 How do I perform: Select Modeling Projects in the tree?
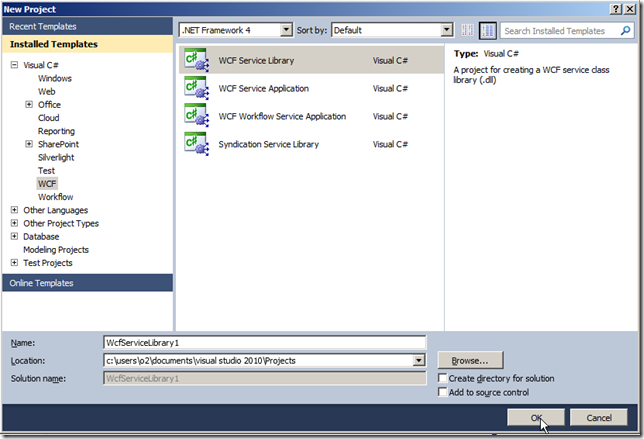pyautogui.click(x=56, y=250)
